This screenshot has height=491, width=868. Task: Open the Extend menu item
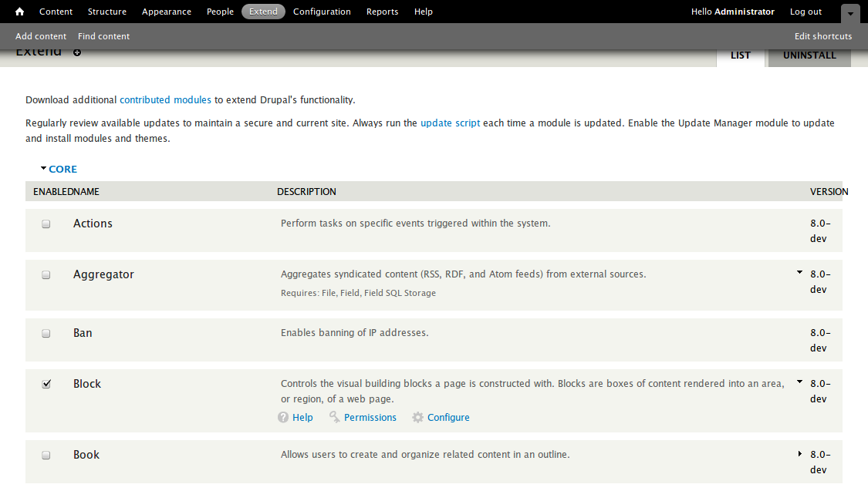click(x=264, y=12)
